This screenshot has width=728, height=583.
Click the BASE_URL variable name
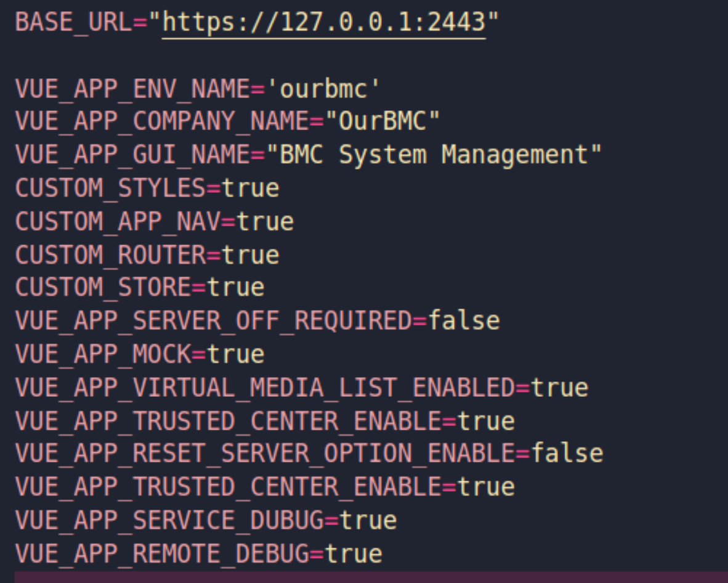pyautogui.click(x=74, y=23)
